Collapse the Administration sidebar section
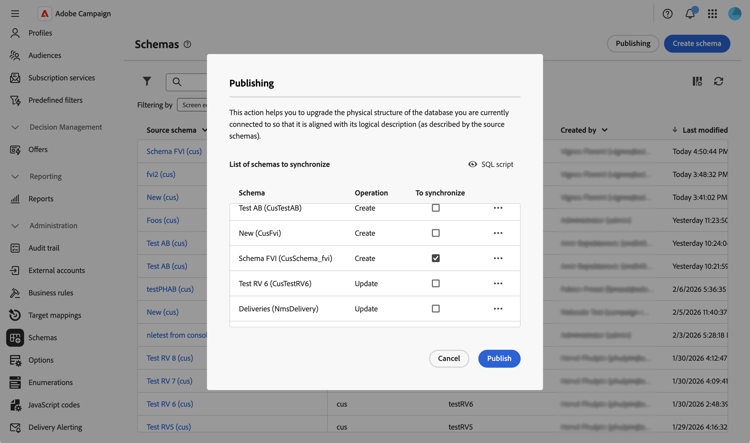The width and height of the screenshot is (750, 443). [x=15, y=226]
